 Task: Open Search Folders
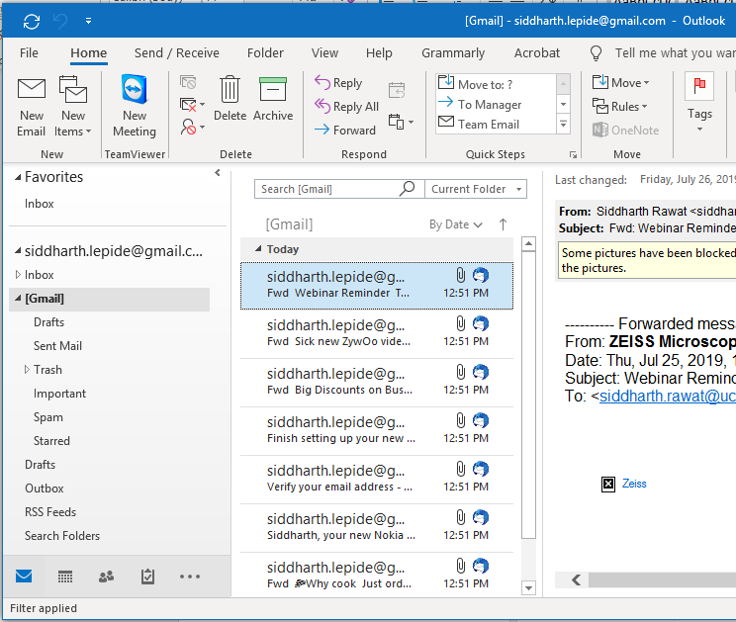62,536
